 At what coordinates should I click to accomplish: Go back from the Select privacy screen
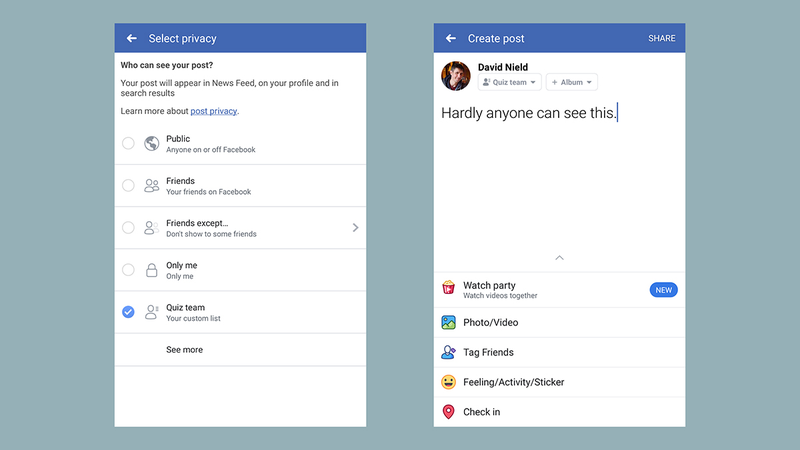[132, 38]
